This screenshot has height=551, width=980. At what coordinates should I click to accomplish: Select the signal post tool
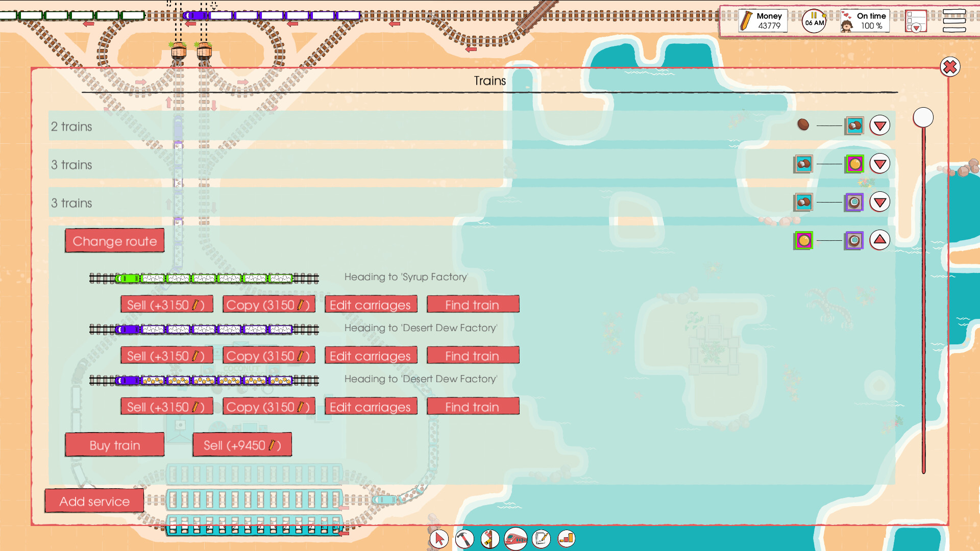tap(490, 538)
